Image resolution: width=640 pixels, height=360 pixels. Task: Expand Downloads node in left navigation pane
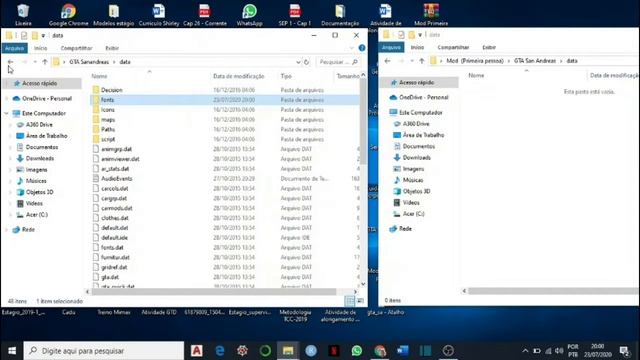(x=11, y=158)
